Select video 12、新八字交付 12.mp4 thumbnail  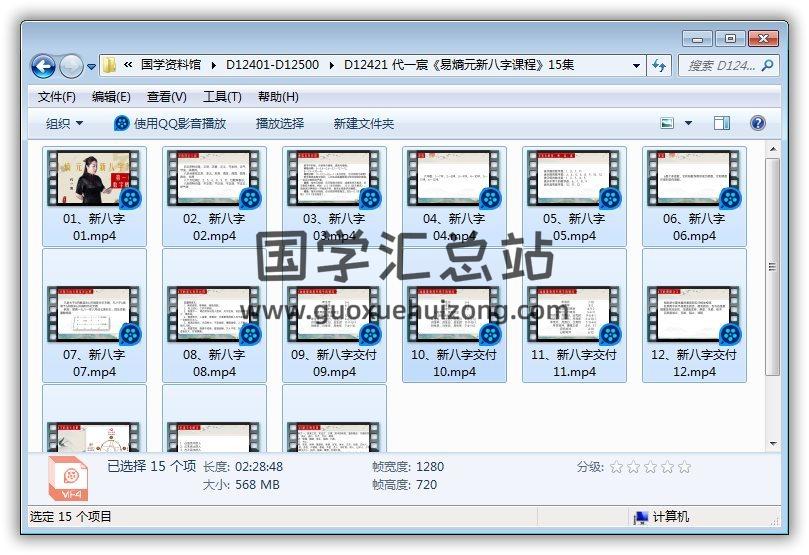[694, 315]
